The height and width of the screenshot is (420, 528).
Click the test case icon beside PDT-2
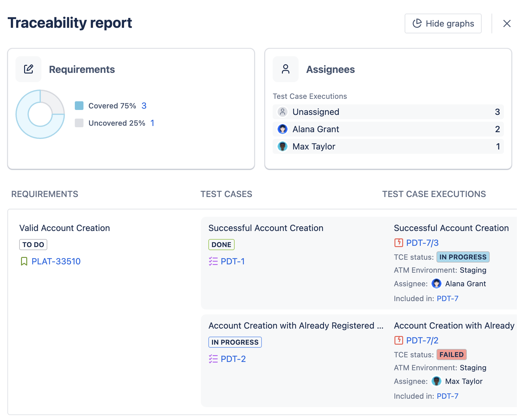(x=213, y=359)
